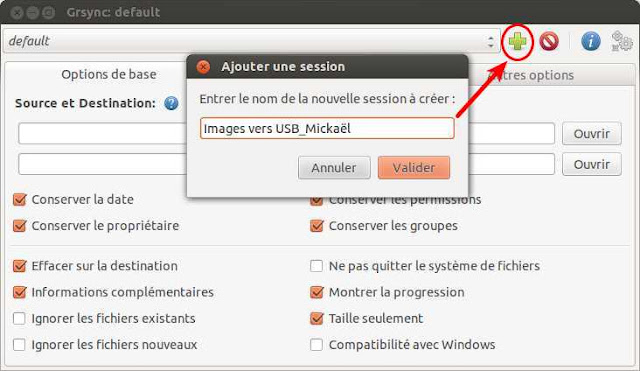This screenshot has height=371, width=640.
Task: Click the Source et Destination help icon
Action: click(171, 103)
